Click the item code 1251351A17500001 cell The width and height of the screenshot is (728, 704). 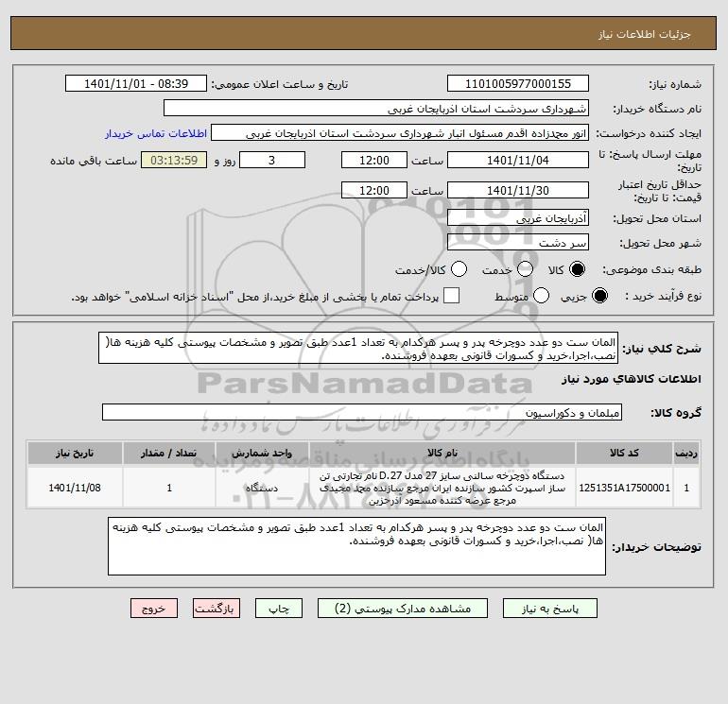624,488
